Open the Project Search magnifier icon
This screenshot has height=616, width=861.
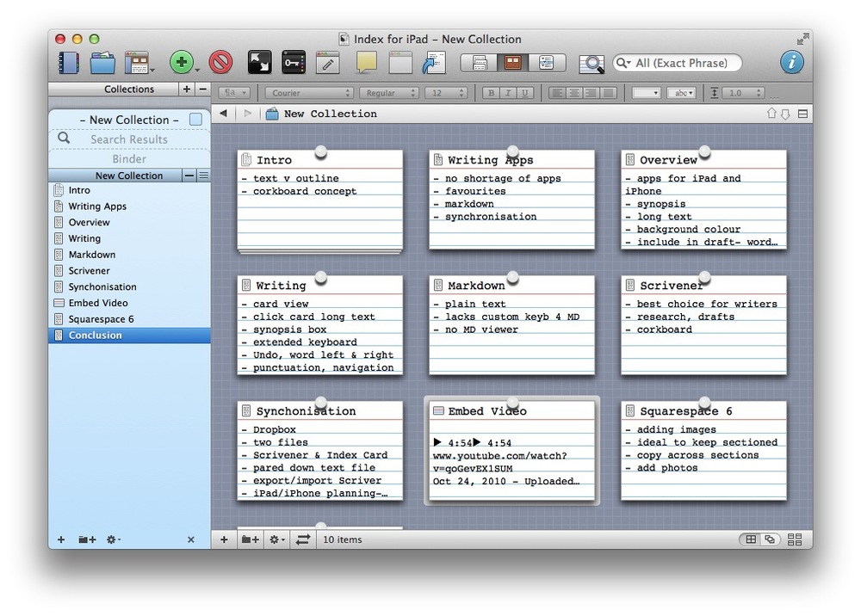[592, 64]
